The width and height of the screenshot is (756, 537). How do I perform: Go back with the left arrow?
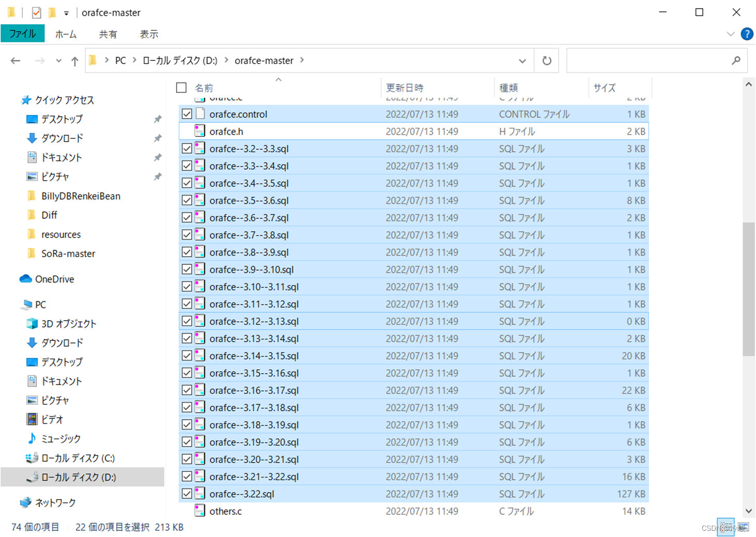click(16, 61)
